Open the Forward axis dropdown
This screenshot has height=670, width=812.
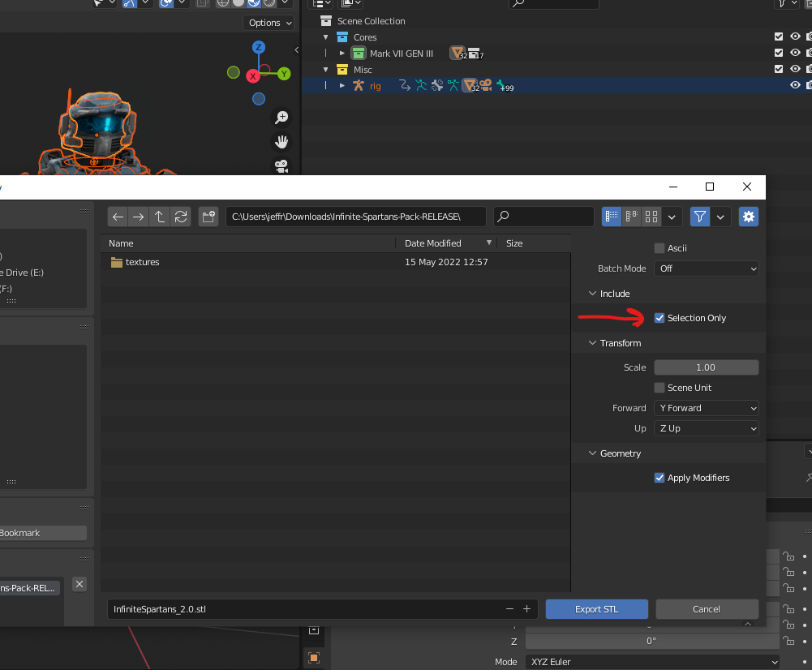(x=706, y=408)
